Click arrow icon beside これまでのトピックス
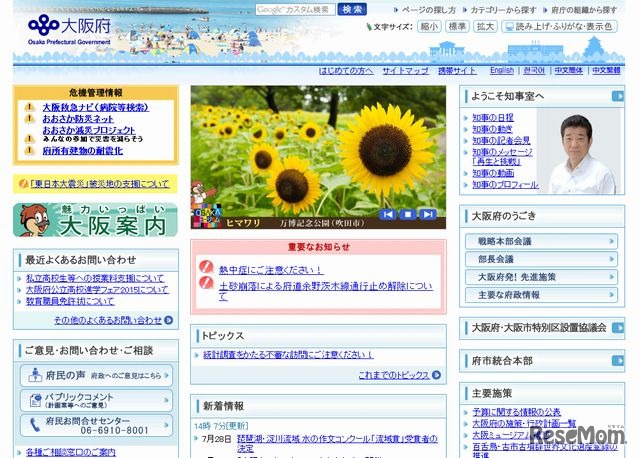640x458 pixels. 436,375
